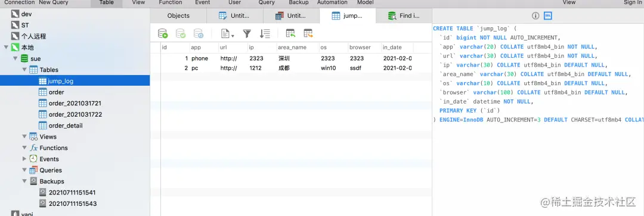The height and width of the screenshot is (216, 644).
Task: Collapse the sue database triangle
Action: click(x=15, y=58)
